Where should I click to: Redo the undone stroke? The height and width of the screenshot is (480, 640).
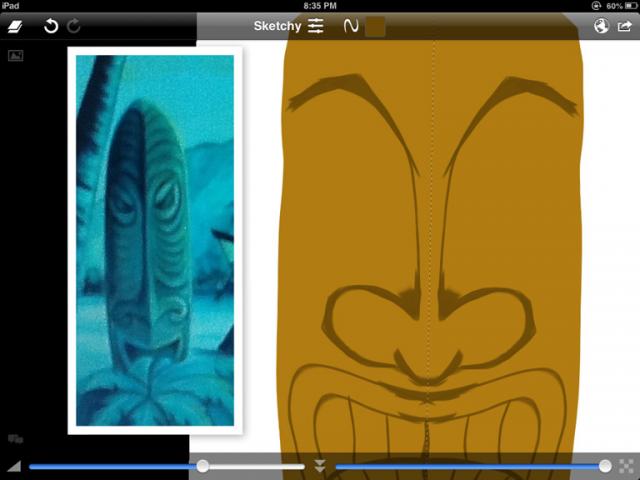coord(74,27)
